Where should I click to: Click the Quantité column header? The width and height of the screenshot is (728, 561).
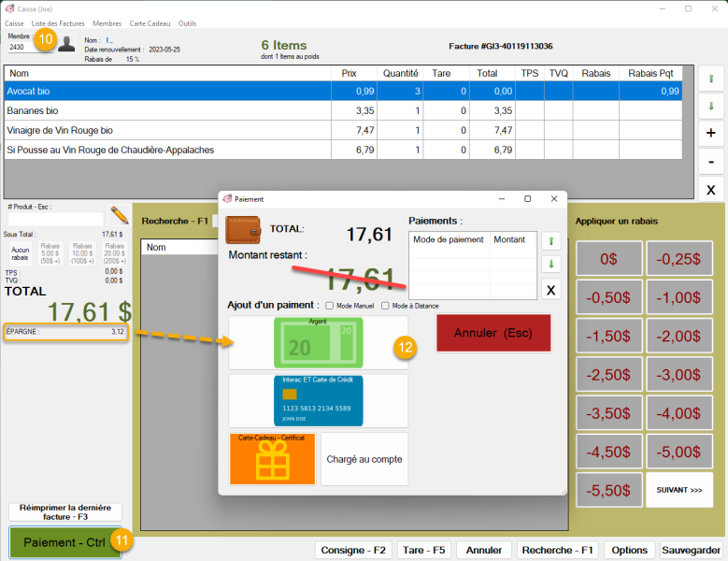[400, 73]
